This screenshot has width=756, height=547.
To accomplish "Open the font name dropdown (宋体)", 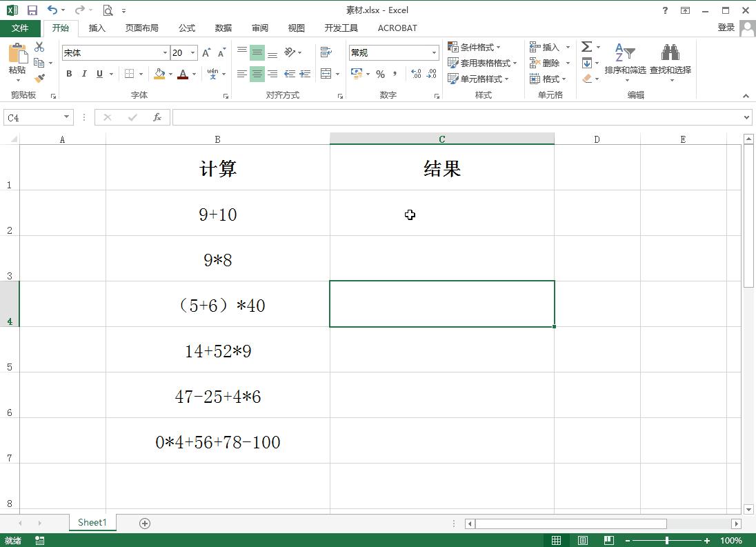I will coord(165,52).
